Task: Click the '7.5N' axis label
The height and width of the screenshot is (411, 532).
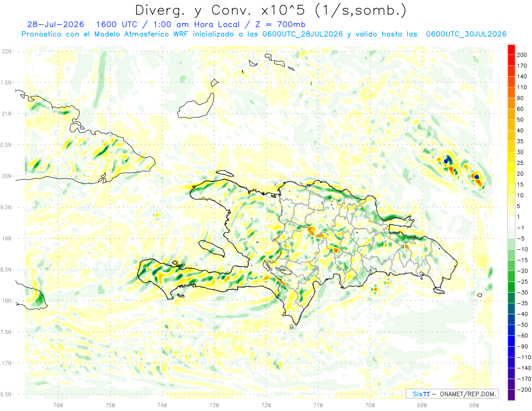Action: click(x=6, y=332)
